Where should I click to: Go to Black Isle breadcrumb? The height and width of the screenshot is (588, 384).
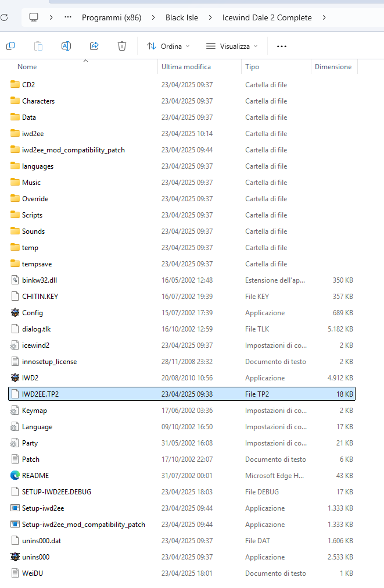tap(182, 17)
